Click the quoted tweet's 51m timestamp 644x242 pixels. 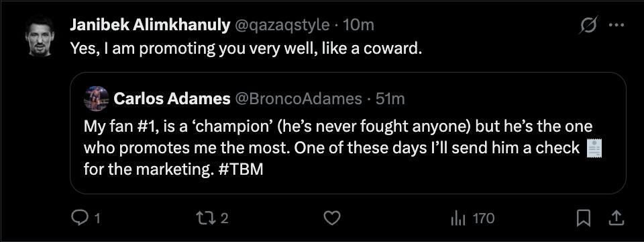(390, 99)
